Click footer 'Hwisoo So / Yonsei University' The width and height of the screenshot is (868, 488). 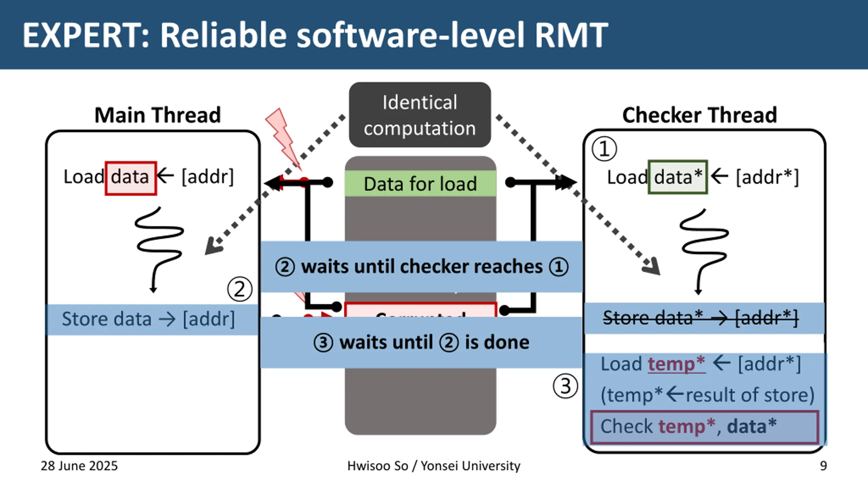[x=434, y=466]
